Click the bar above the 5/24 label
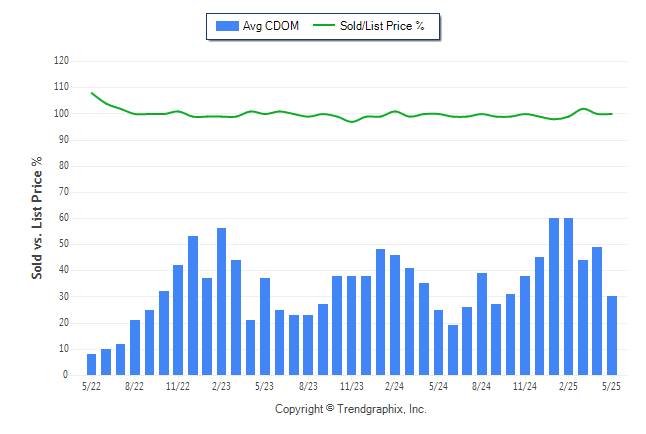This screenshot has width=646, height=434. pos(438,343)
